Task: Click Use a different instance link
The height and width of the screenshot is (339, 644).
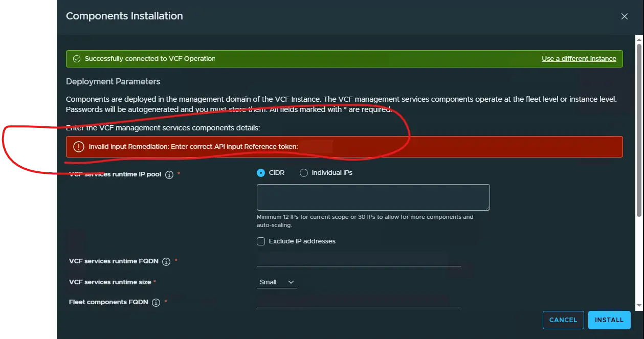Action: 579,59
